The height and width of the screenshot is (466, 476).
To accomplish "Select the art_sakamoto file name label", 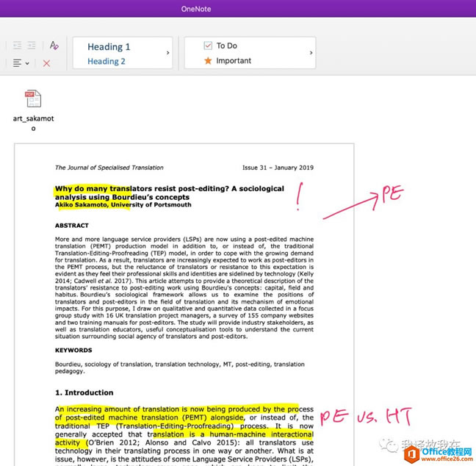I will pos(33,123).
